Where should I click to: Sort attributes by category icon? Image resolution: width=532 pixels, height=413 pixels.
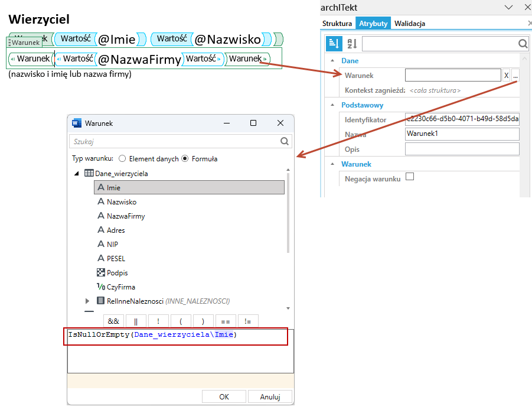[x=334, y=44]
